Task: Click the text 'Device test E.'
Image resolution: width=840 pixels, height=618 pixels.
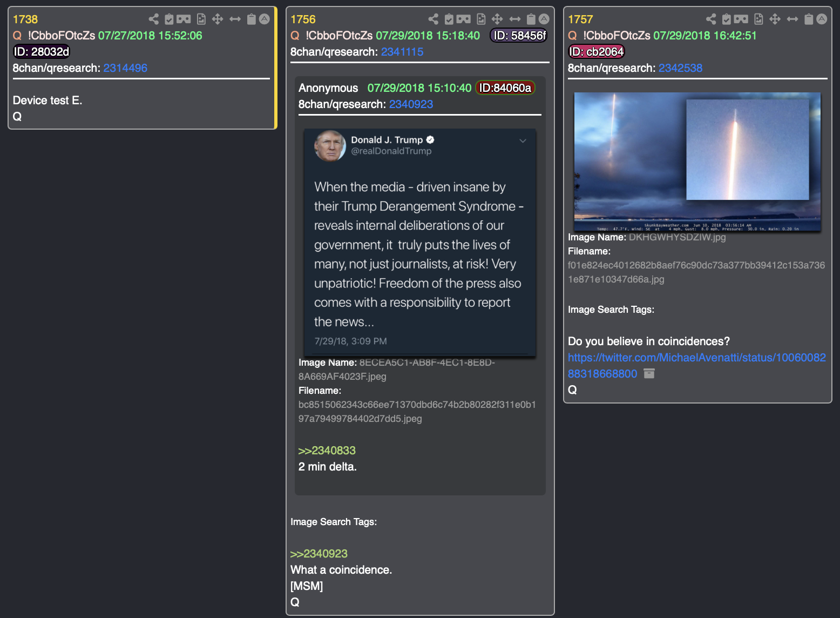Action: point(48,100)
